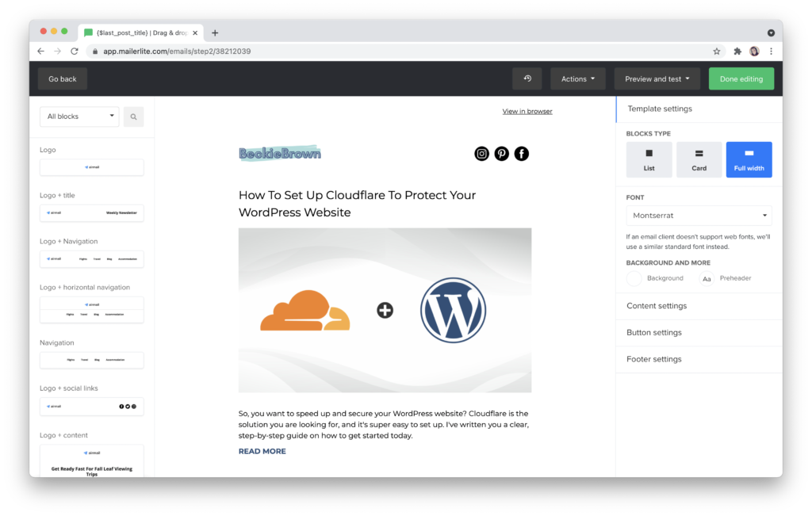Open Chrome's three-dot menu
The image size is (812, 516).
click(x=771, y=52)
